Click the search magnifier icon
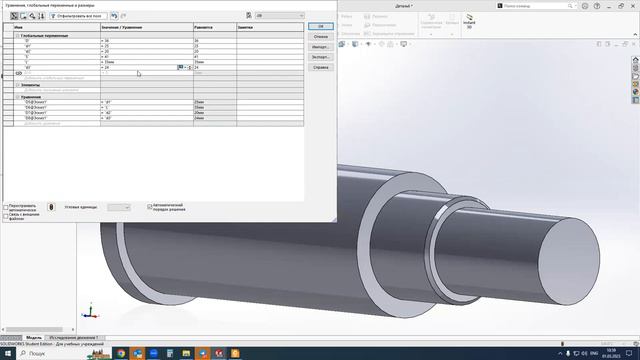640x360 pixels. pos(570,6)
